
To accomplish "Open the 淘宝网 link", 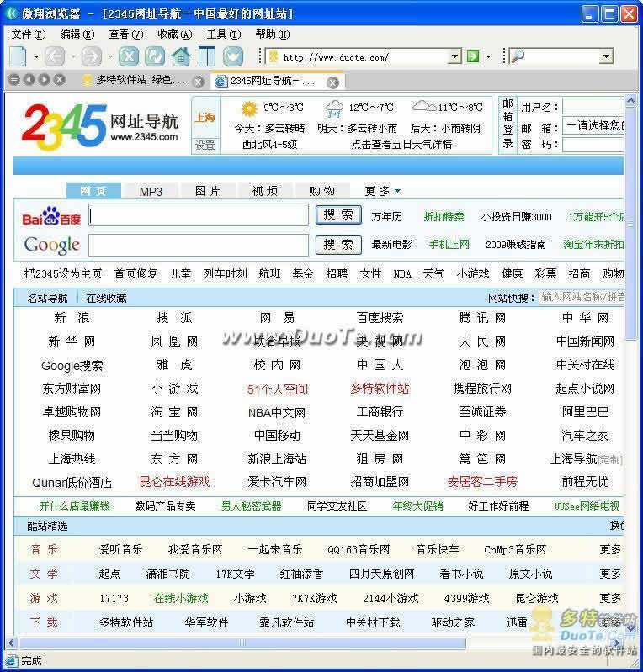I will tap(174, 412).
